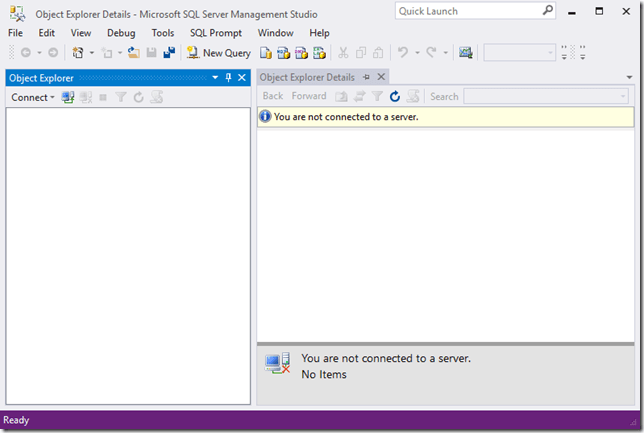The height and width of the screenshot is (433, 644).
Task: Open Object Explorer window position dropdown arrow
Action: [214, 78]
